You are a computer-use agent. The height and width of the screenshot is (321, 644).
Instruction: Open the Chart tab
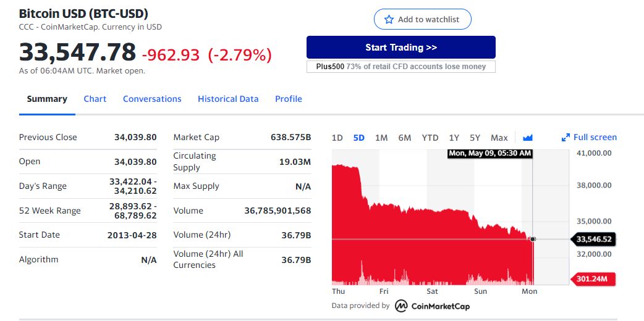(95, 99)
